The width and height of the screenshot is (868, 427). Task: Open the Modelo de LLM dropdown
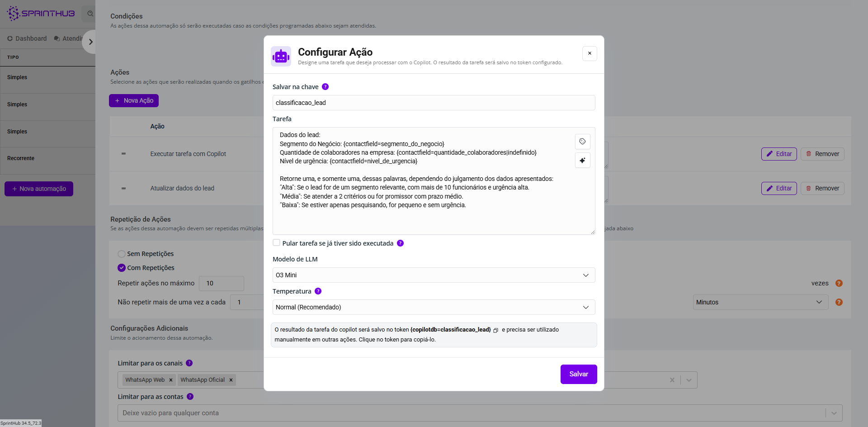pos(433,275)
